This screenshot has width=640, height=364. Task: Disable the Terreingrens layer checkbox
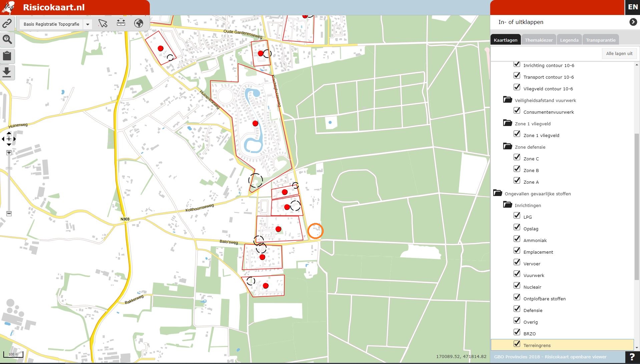pyautogui.click(x=517, y=344)
